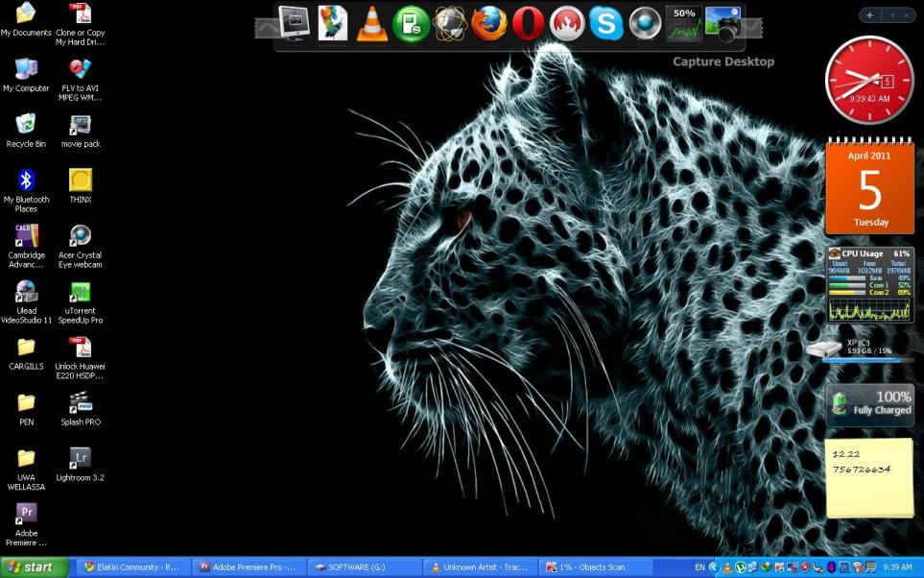
Task: Launch Firefox from the top dock
Action: 488,24
